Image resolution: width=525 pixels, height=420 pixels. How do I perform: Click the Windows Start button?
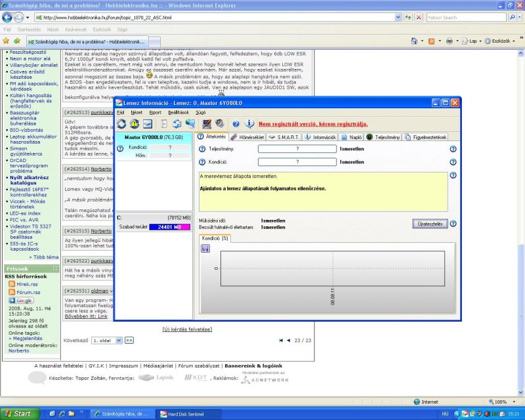[x=20, y=414]
